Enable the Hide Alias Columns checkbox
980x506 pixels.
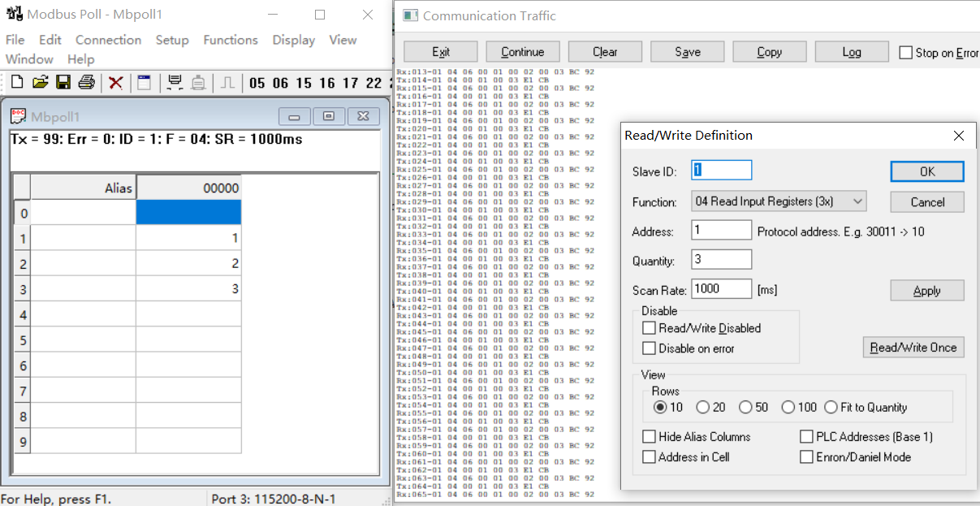pyautogui.click(x=649, y=437)
